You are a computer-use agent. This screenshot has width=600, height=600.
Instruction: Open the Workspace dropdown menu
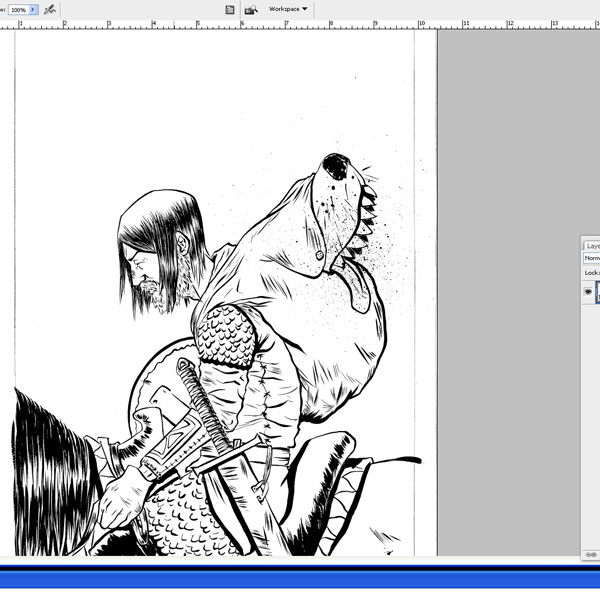(289, 9)
